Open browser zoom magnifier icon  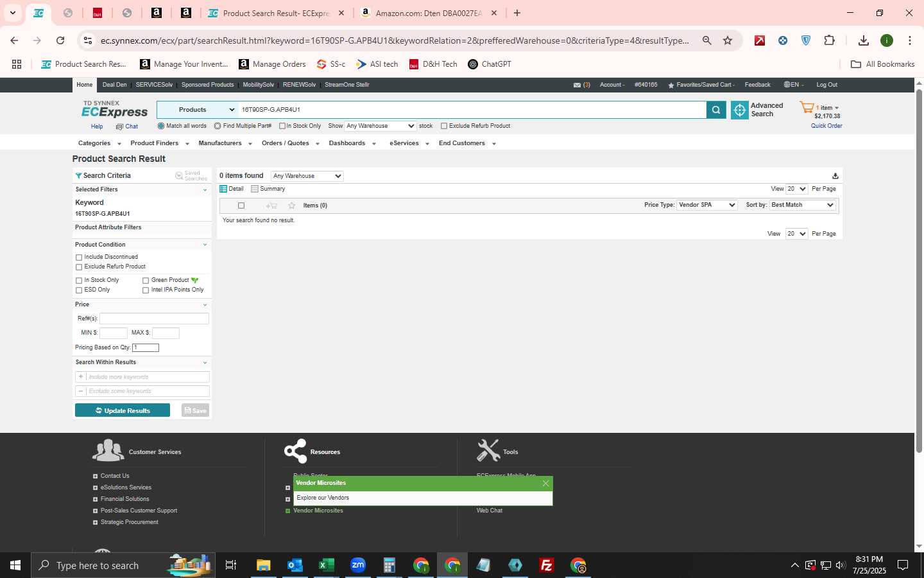tap(706, 40)
